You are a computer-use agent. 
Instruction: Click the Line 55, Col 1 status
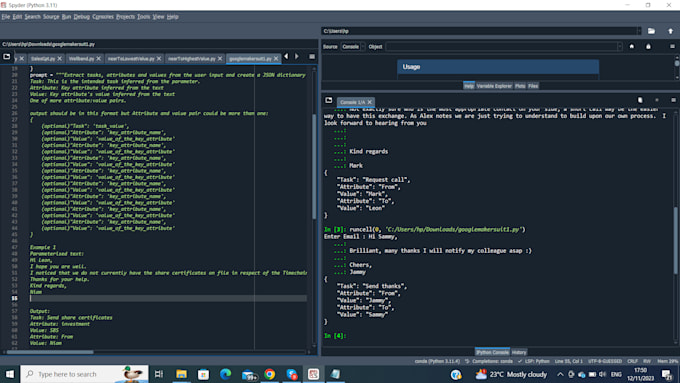point(569,361)
